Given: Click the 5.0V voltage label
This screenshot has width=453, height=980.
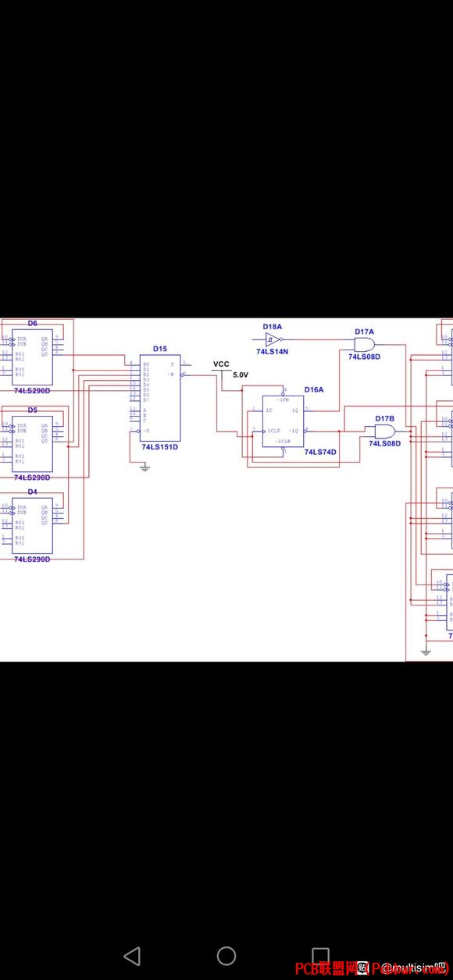Looking at the screenshot, I should [x=240, y=375].
